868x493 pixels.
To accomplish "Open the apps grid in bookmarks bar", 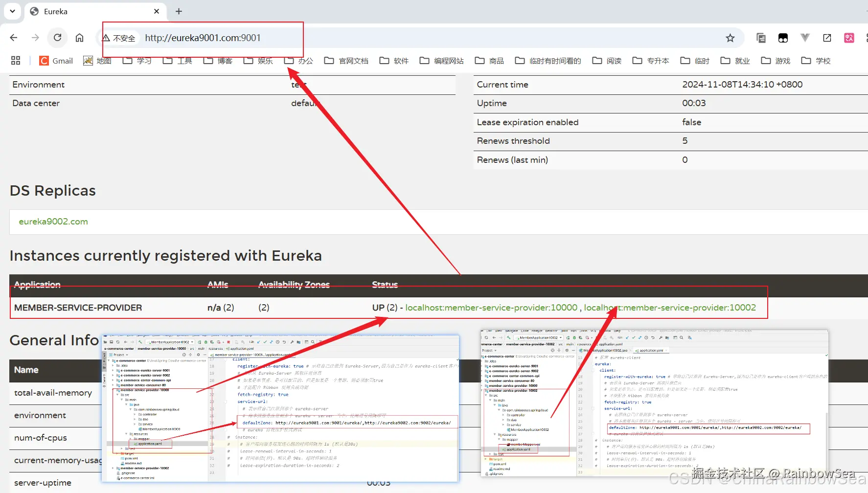I will pyautogui.click(x=16, y=61).
